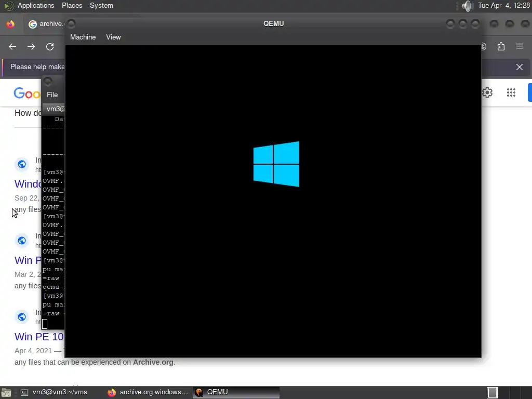This screenshot has width=532, height=399.
Task: Open Firefox hamburger application menu
Action: pyautogui.click(x=520, y=46)
